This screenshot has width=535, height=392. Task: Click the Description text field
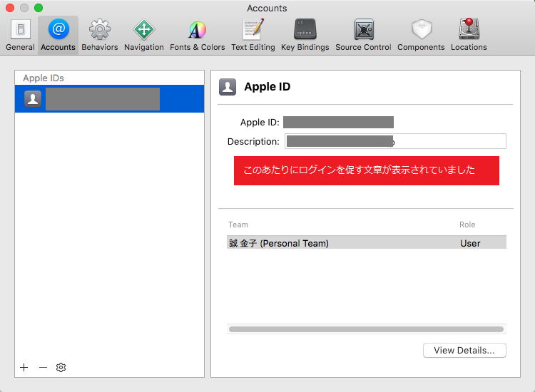click(395, 141)
